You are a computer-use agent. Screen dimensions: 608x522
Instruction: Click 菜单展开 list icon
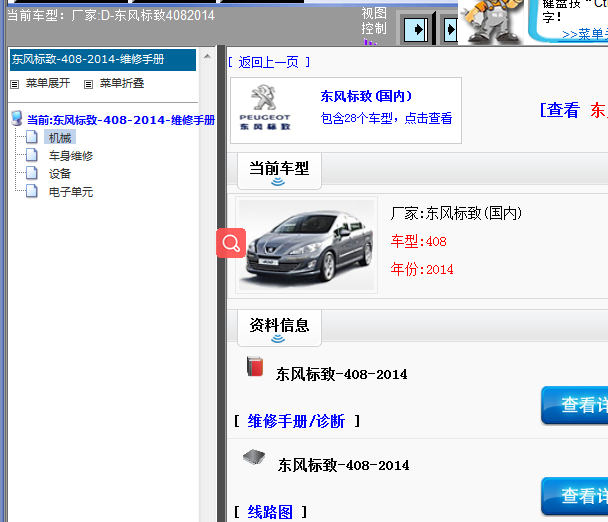click(x=14, y=84)
